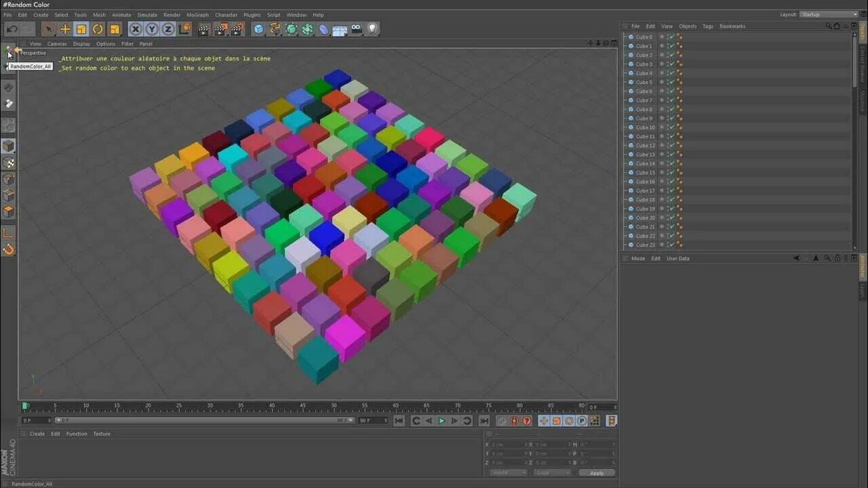This screenshot has width=868, height=488.
Task: Open viewport Filter menu
Action: [x=127, y=44]
